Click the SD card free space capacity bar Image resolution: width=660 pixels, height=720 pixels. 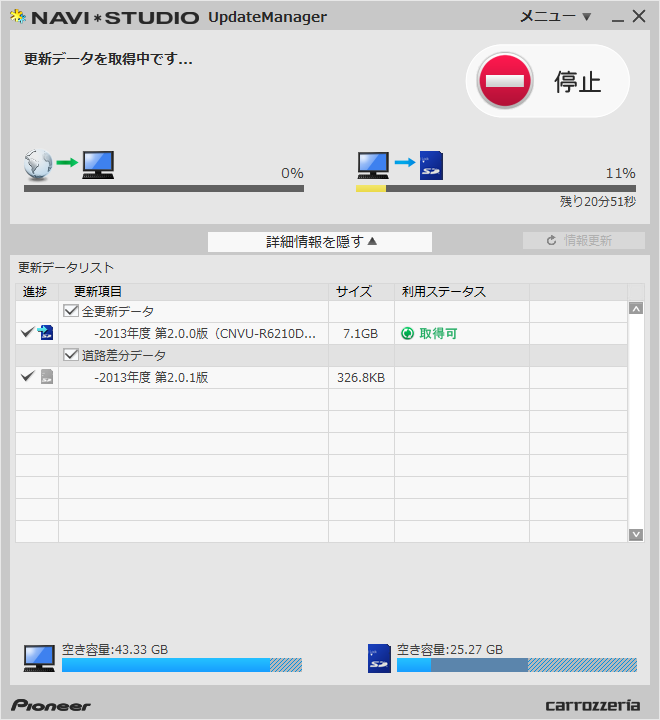click(x=517, y=665)
